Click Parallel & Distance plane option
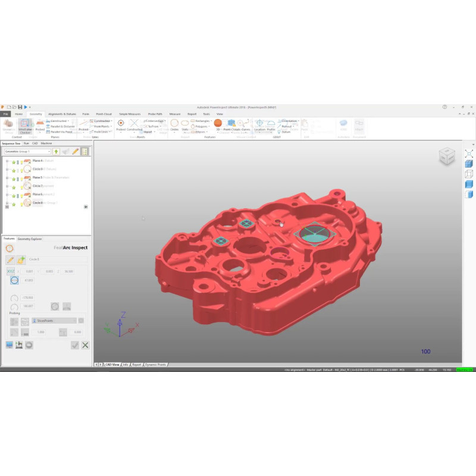The image size is (476, 476). coord(61,126)
